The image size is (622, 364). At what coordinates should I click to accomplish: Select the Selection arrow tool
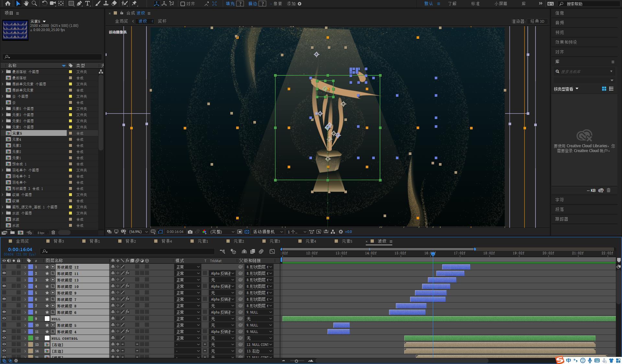(18, 4)
